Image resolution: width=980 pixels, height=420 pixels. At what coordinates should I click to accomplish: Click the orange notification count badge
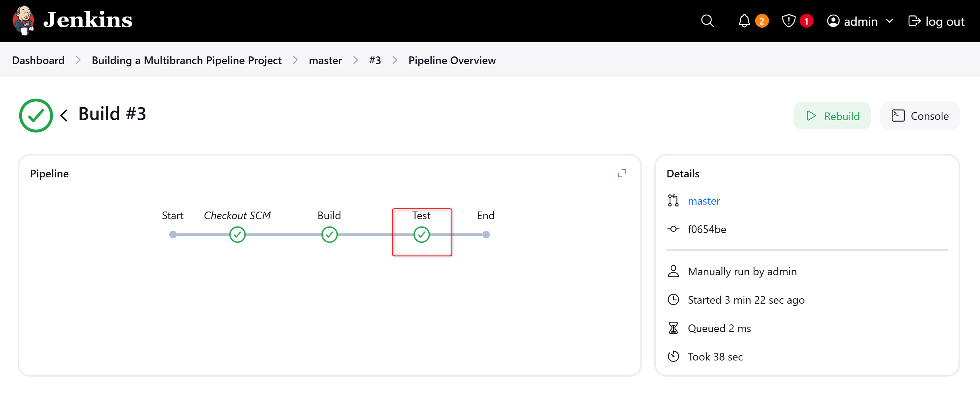762,21
